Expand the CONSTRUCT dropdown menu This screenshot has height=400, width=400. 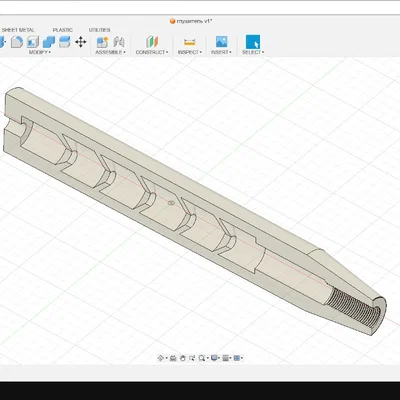[152, 52]
